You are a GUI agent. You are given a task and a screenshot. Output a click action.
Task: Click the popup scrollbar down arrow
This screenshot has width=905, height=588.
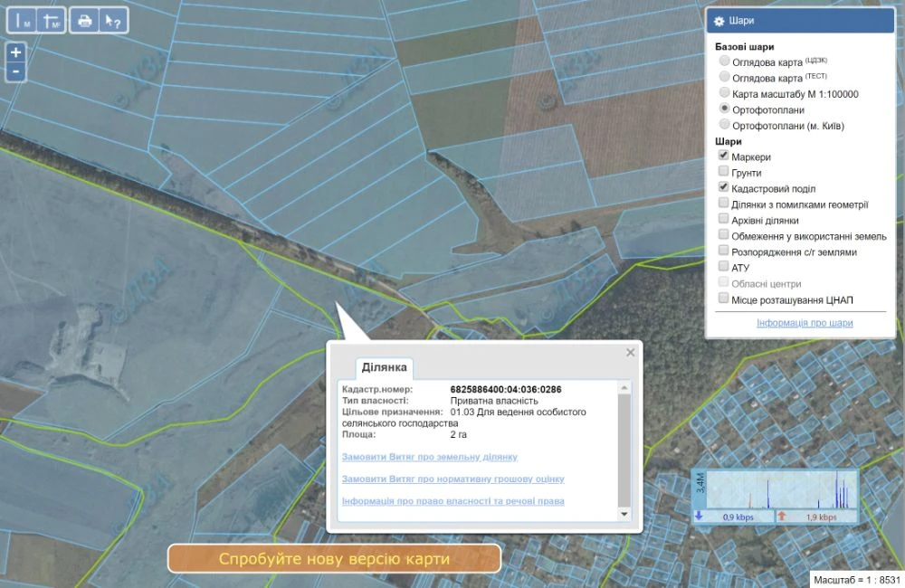(x=624, y=514)
